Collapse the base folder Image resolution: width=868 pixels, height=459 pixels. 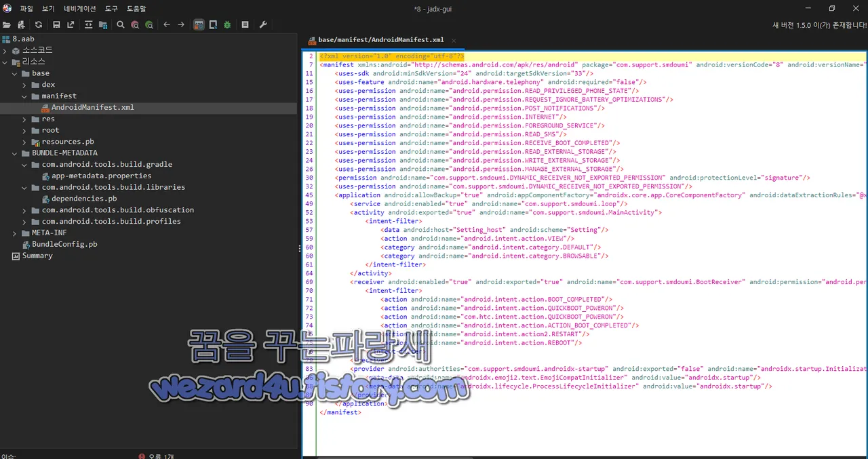coord(15,73)
